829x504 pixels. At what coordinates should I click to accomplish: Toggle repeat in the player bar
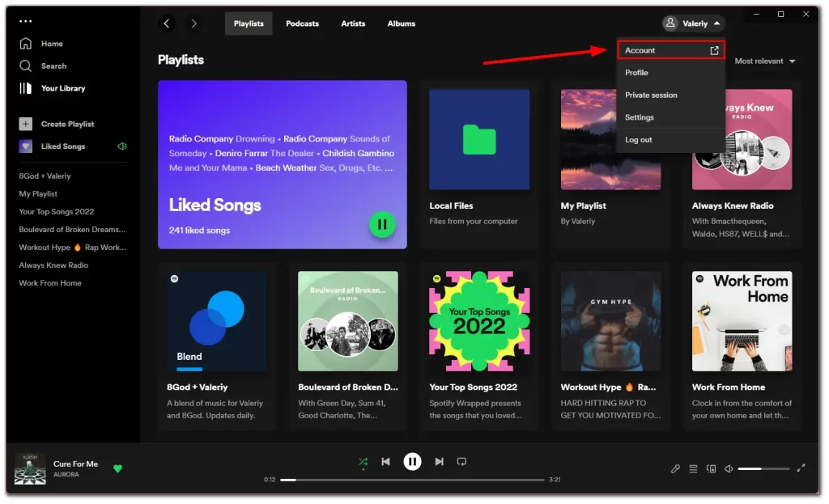[x=461, y=462]
